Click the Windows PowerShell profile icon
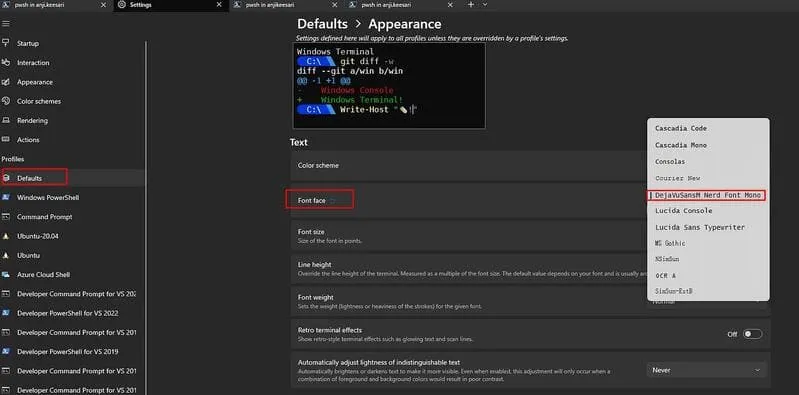The height and width of the screenshot is (395, 799). click(x=6, y=197)
